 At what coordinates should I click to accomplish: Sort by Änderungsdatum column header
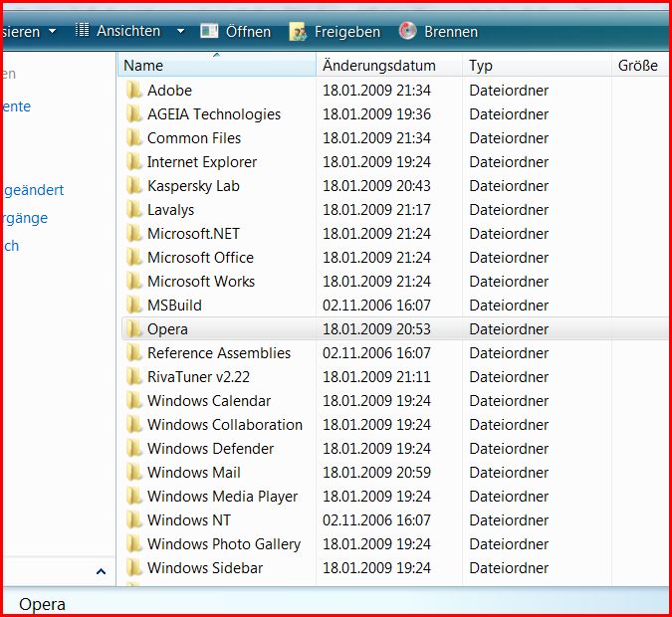click(389, 65)
